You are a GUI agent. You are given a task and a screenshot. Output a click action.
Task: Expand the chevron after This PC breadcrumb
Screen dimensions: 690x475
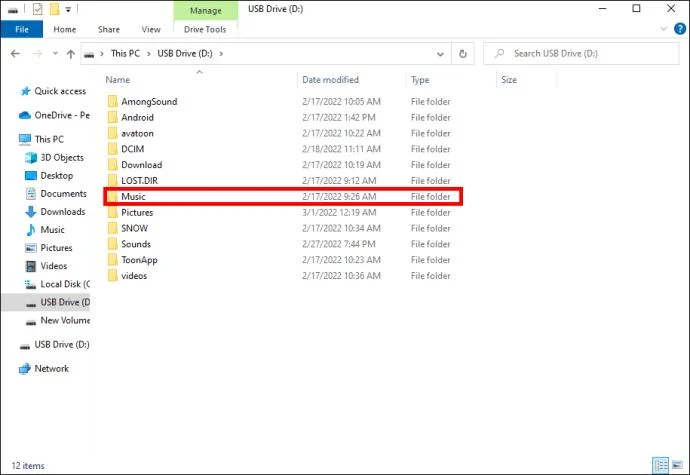tap(149, 54)
